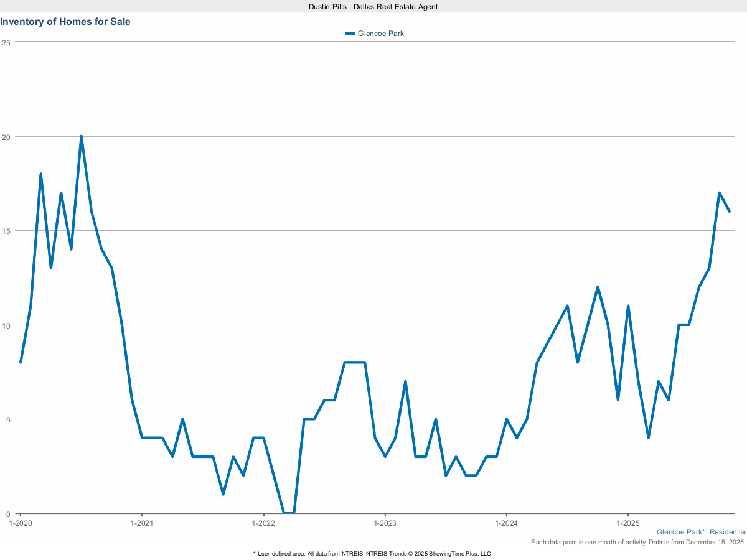Click the 18 spike early in 2020
Viewport: 747px width, 560px height.
pos(41,174)
